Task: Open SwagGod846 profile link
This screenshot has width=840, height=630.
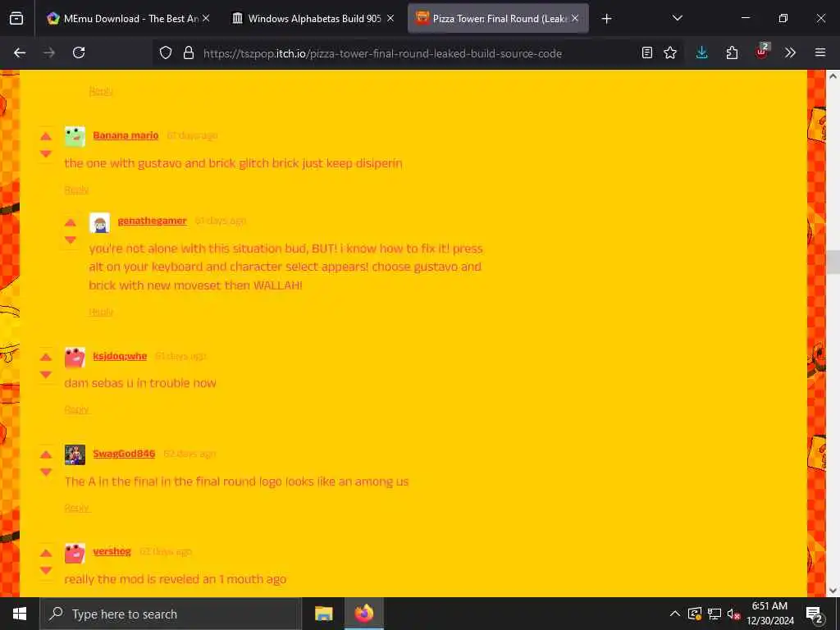Action: click(x=125, y=454)
